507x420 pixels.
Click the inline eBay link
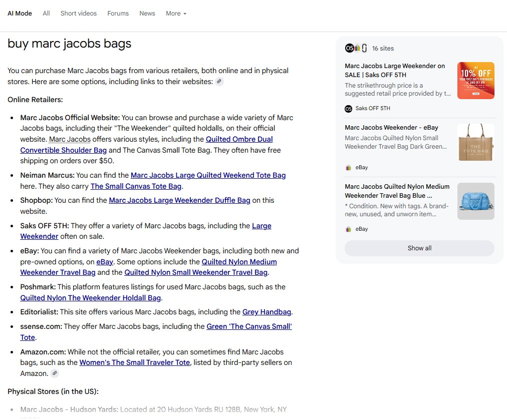(x=105, y=262)
